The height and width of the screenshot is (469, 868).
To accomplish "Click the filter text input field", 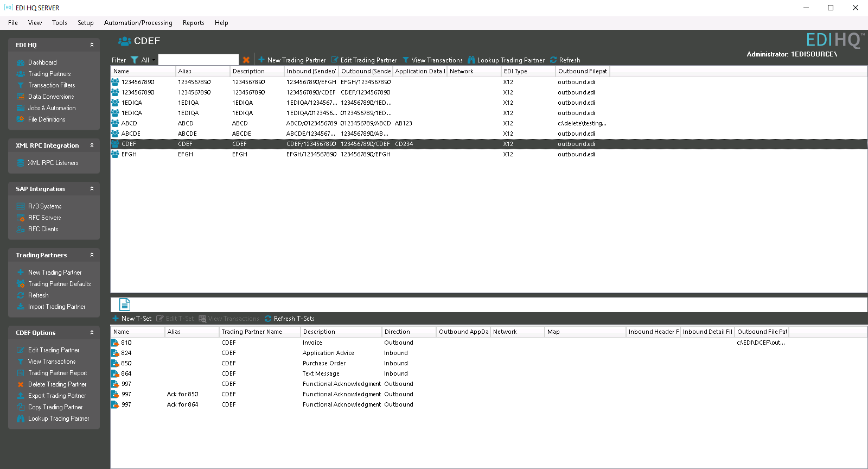I will point(199,60).
